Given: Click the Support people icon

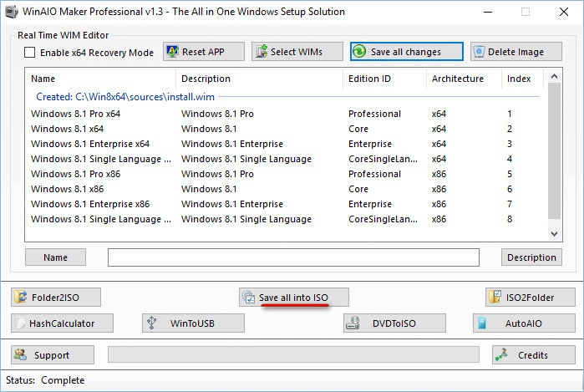Looking at the screenshot, I should click(20, 354).
